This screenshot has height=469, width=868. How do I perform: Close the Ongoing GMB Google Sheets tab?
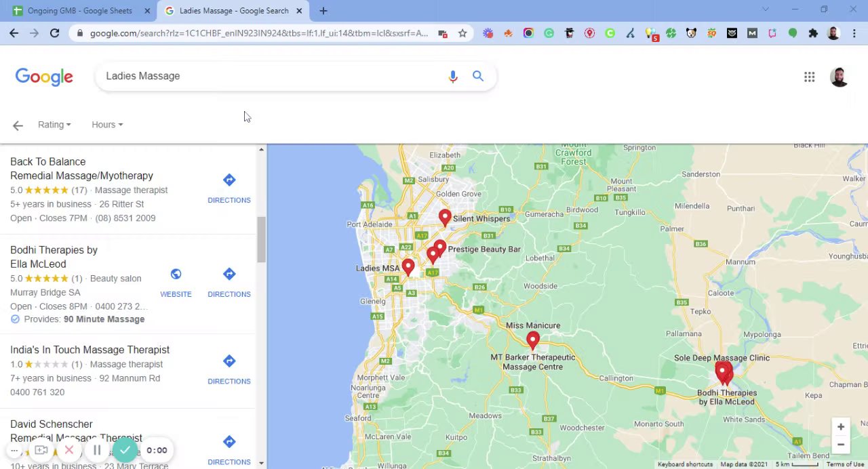tap(147, 11)
